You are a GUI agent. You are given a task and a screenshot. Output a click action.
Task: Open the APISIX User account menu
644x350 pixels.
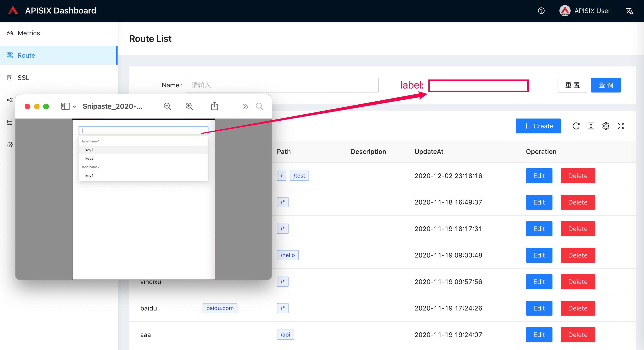[x=585, y=11]
